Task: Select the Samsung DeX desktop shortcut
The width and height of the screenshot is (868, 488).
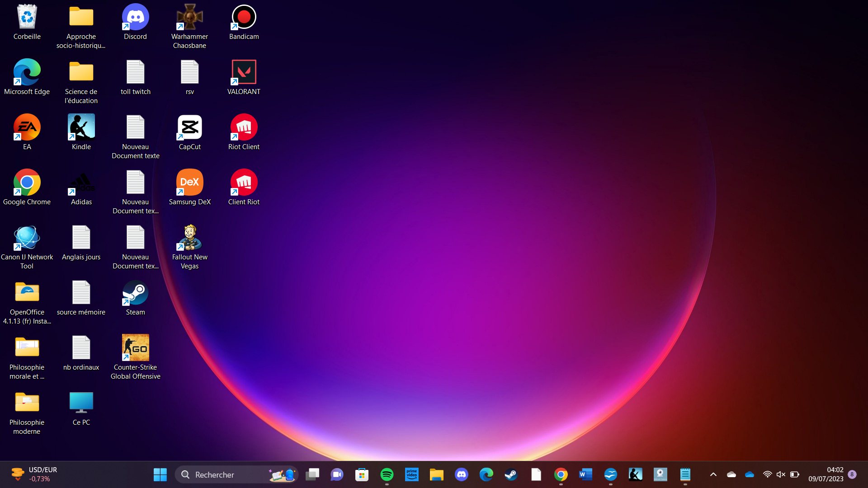Action: tap(190, 188)
